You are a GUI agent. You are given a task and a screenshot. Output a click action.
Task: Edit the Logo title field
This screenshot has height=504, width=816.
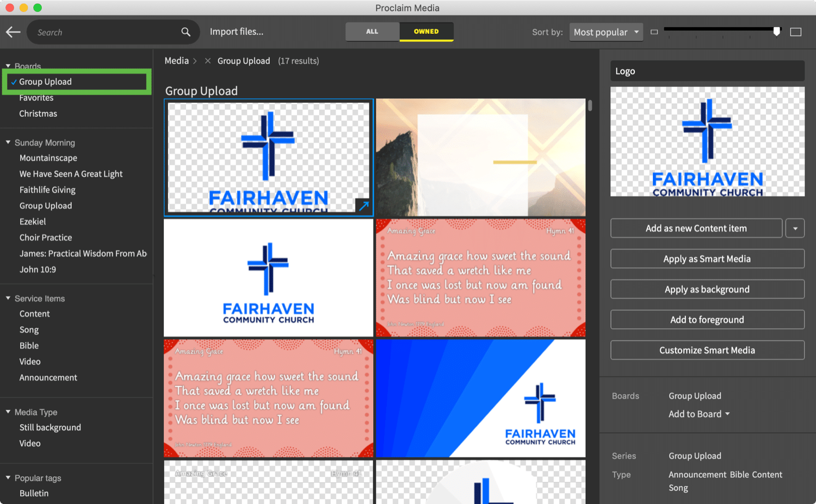[707, 71]
